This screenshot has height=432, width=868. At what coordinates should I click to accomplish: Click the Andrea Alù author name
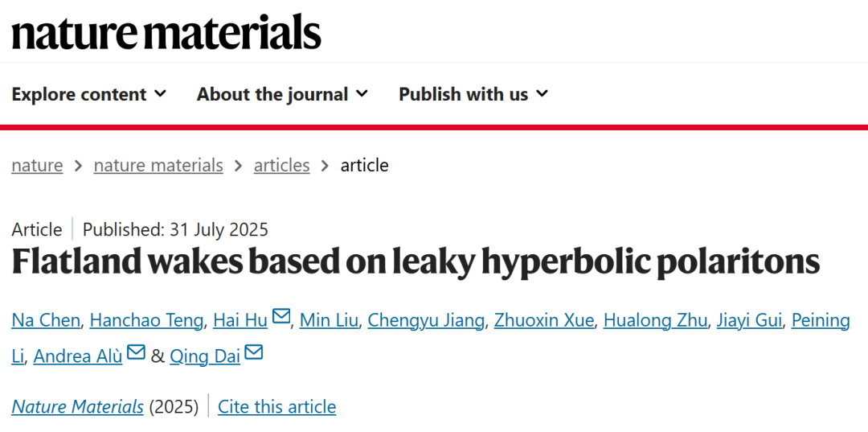[78, 356]
